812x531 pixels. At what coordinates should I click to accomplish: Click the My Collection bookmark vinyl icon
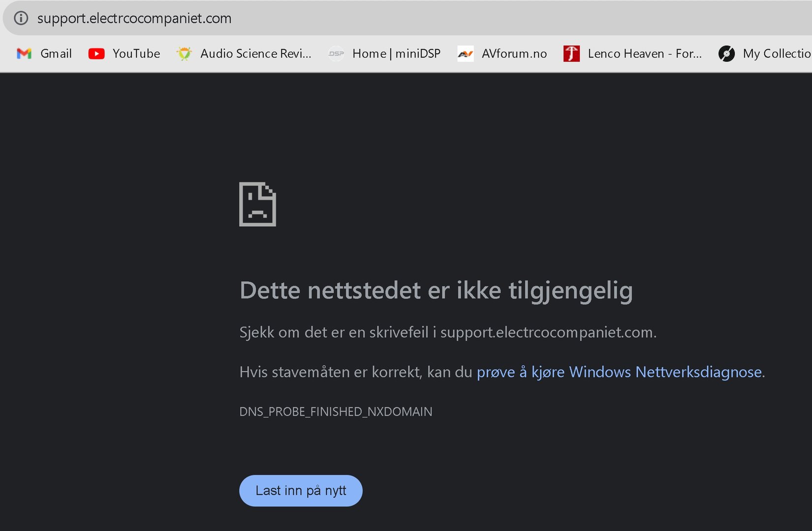point(726,54)
